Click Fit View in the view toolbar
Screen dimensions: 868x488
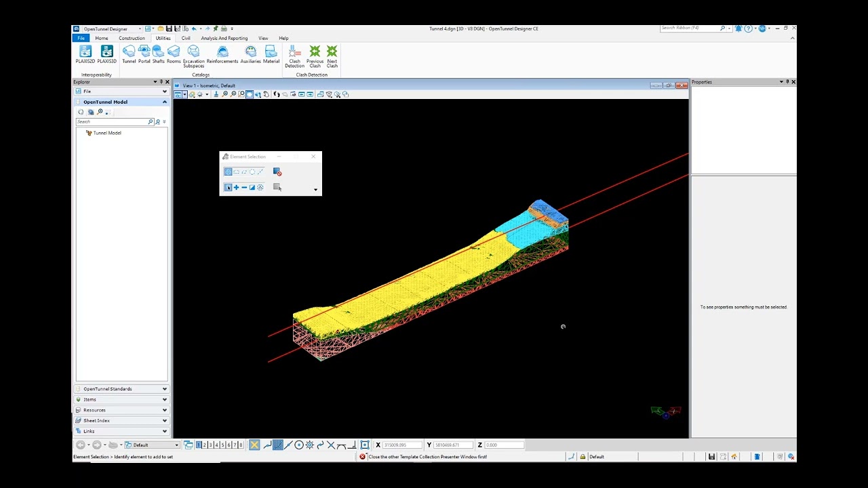point(250,94)
